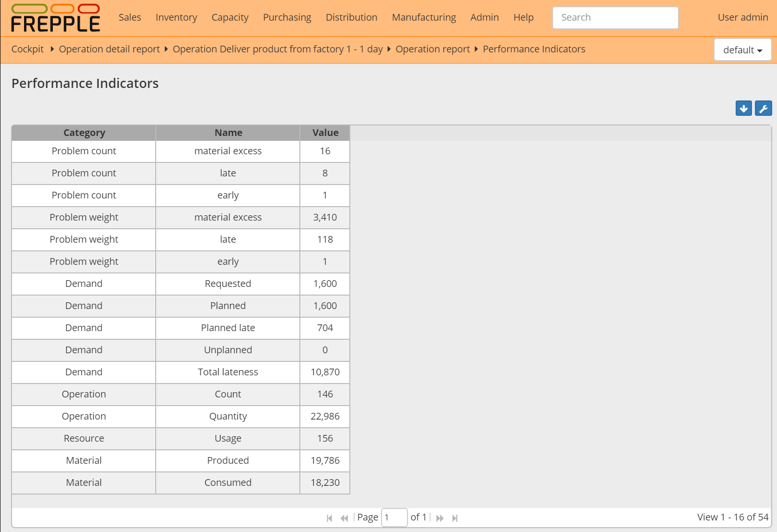
Task: Click the download arrow icon
Action: tap(743, 108)
